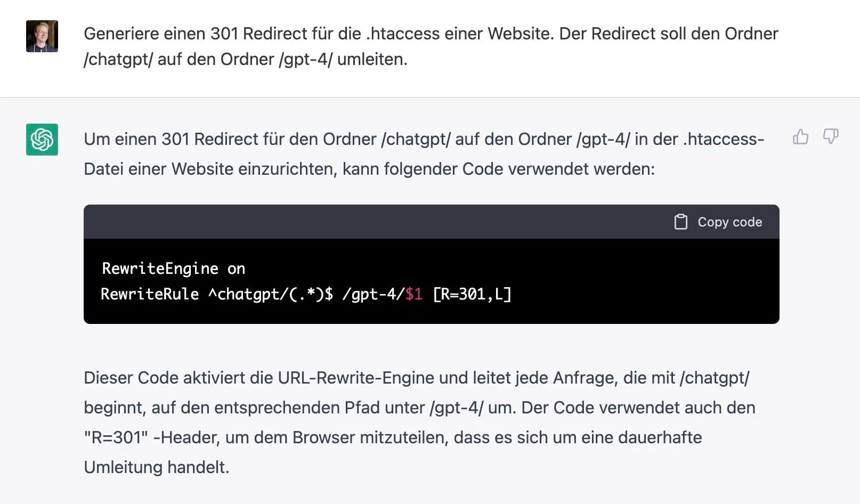Click '/chatgpt/' in the user's prompt
The height and width of the screenshot is (504, 860).
pyautogui.click(x=118, y=59)
